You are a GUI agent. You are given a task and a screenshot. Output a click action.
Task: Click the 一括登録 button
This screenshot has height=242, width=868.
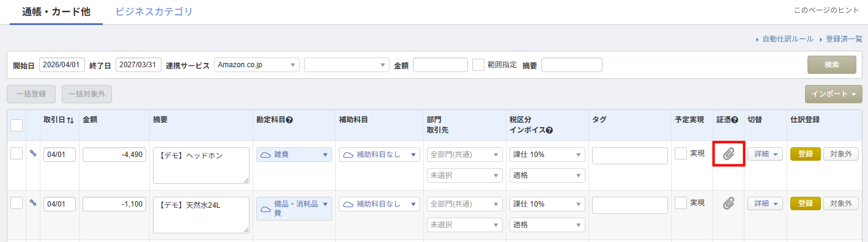[x=31, y=94]
